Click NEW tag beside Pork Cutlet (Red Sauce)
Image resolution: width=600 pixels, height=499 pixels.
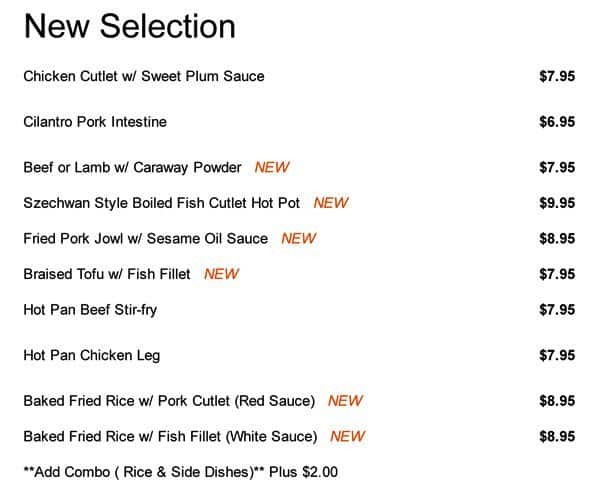(x=345, y=401)
